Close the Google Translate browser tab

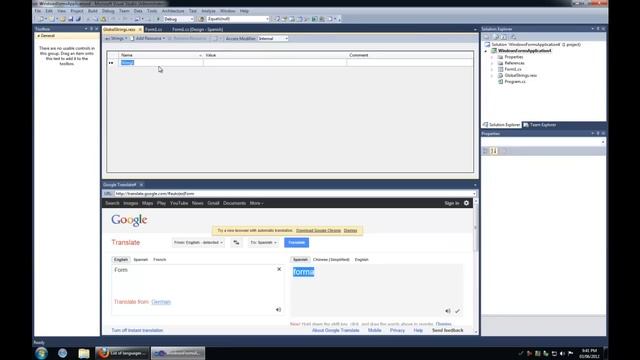pyautogui.click(x=141, y=185)
